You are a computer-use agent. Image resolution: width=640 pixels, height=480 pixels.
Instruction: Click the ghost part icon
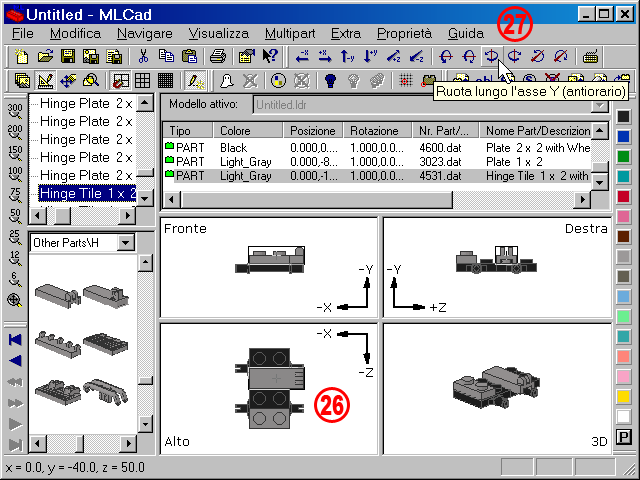(227, 80)
